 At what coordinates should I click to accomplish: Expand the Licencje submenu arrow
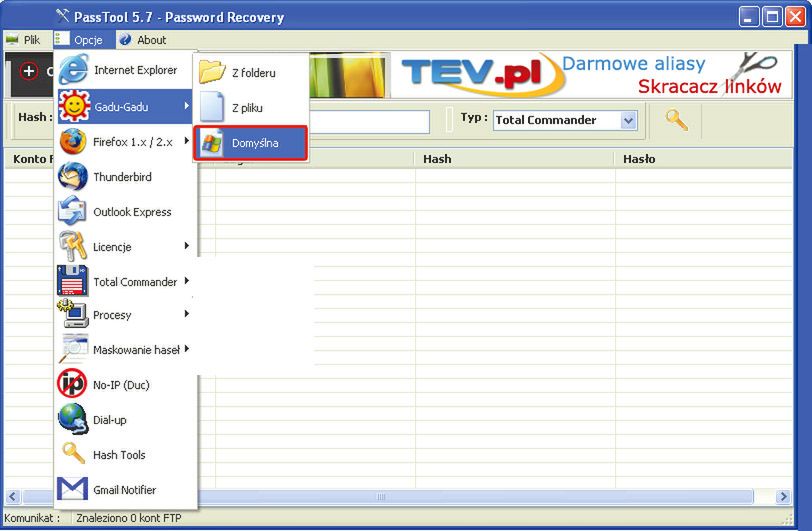(186, 246)
